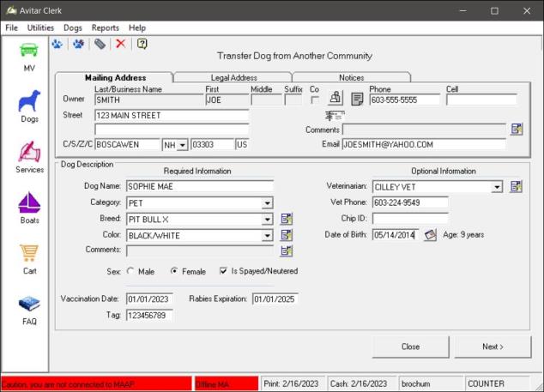Click the Chip ID field
The image size is (544, 392).
(x=410, y=218)
